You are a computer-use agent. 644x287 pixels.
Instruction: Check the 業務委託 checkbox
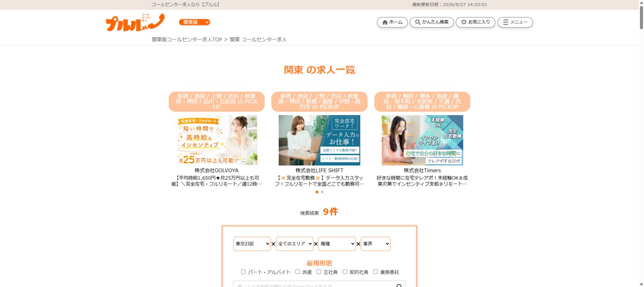tap(375, 272)
